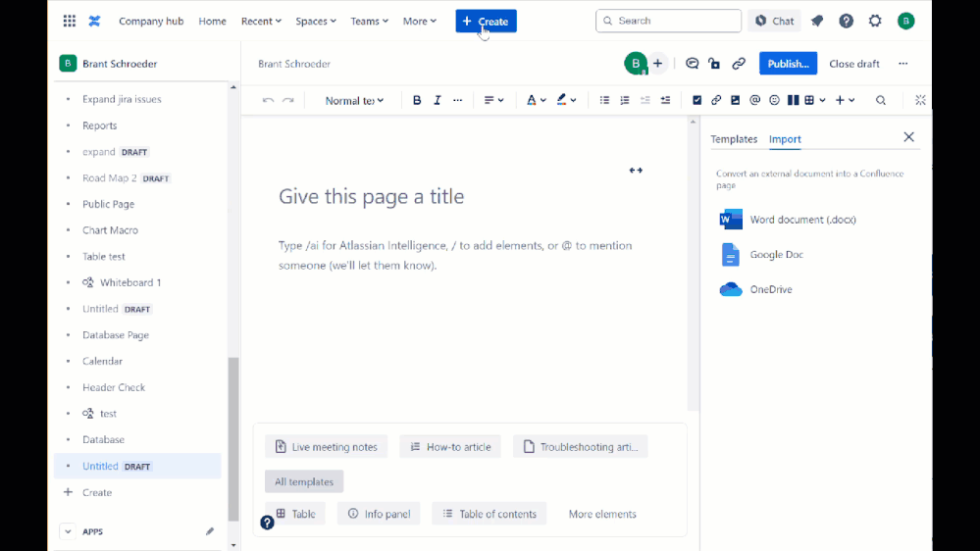Copy the page link icon
The width and height of the screenshot is (980, 551).
pyautogui.click(x=739, y=63)
